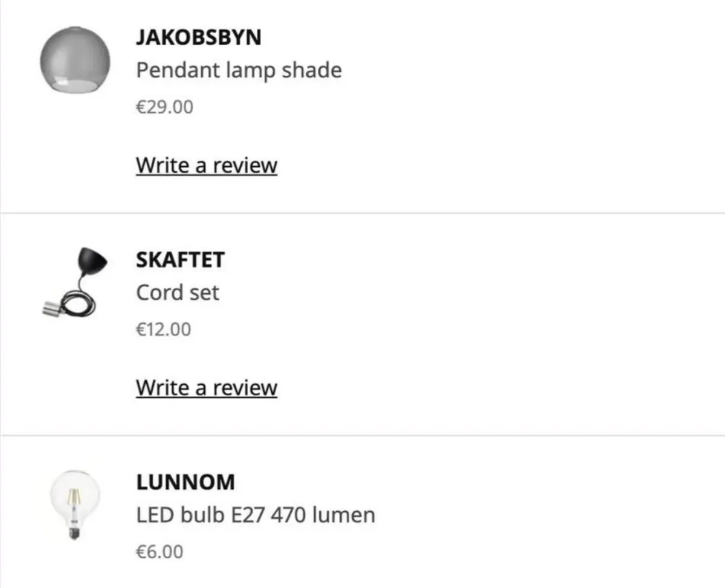The height and width of the screenshot is (588, 725).
Task: Click the €6.00 price for LUNNOM
Action: point(159,551)
